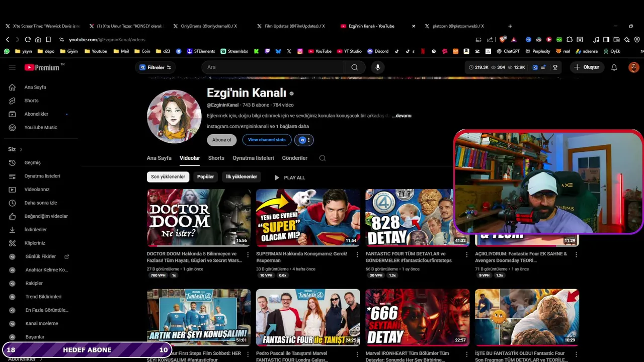Reload the page
This screenshot has height=362, width=644.
(28, 39)
